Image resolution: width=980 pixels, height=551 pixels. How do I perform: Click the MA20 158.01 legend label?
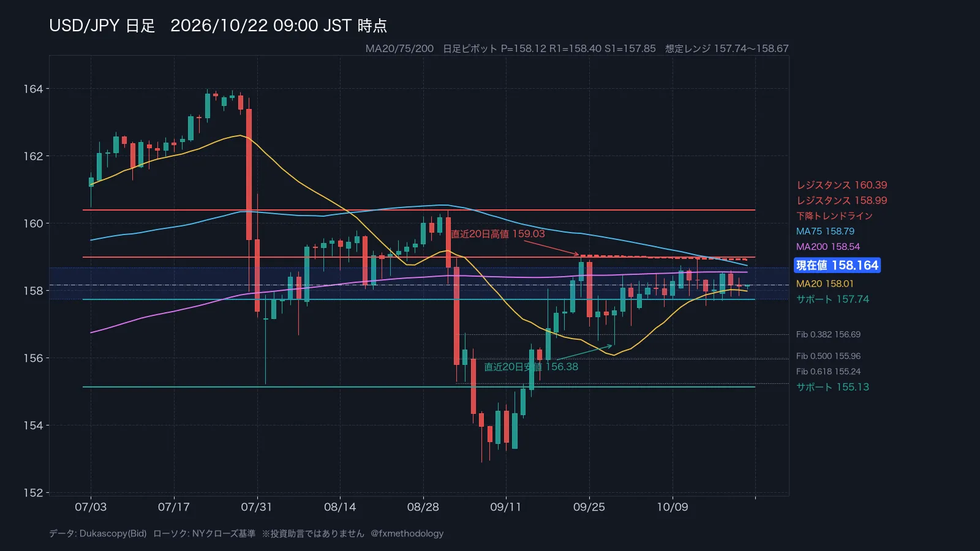(x=824, y=283)
